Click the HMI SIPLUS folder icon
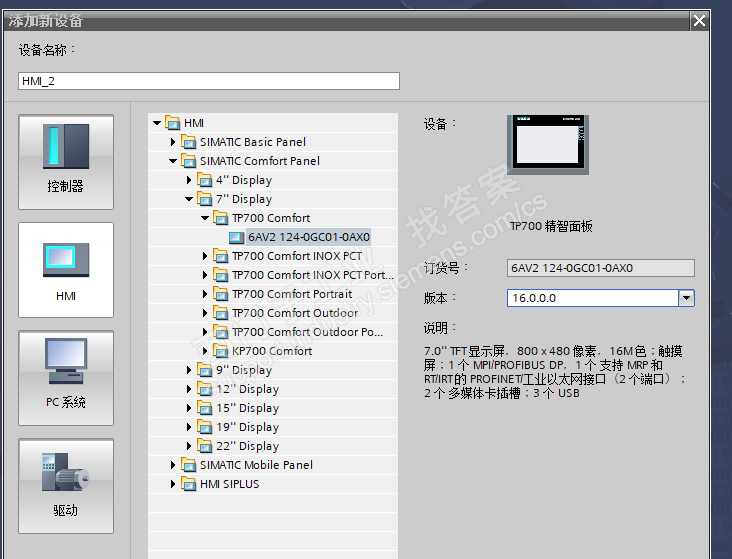732x559 pixels. pyautogui.click(x=189, y=484)
